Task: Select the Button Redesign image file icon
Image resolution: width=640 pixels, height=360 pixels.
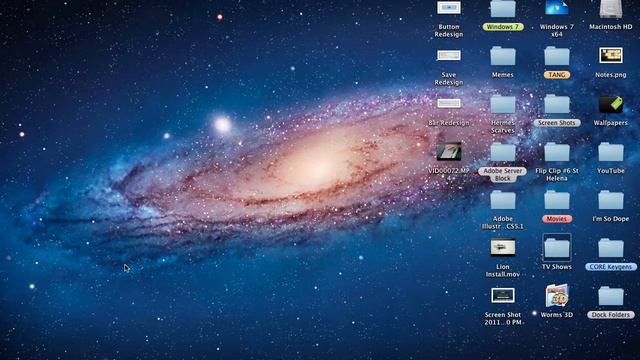Action: click(x=449, y=8)
